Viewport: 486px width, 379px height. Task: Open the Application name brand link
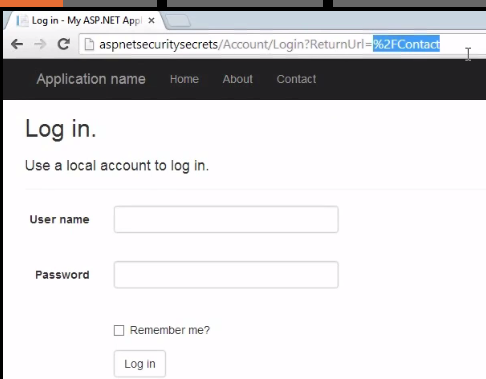91,79
